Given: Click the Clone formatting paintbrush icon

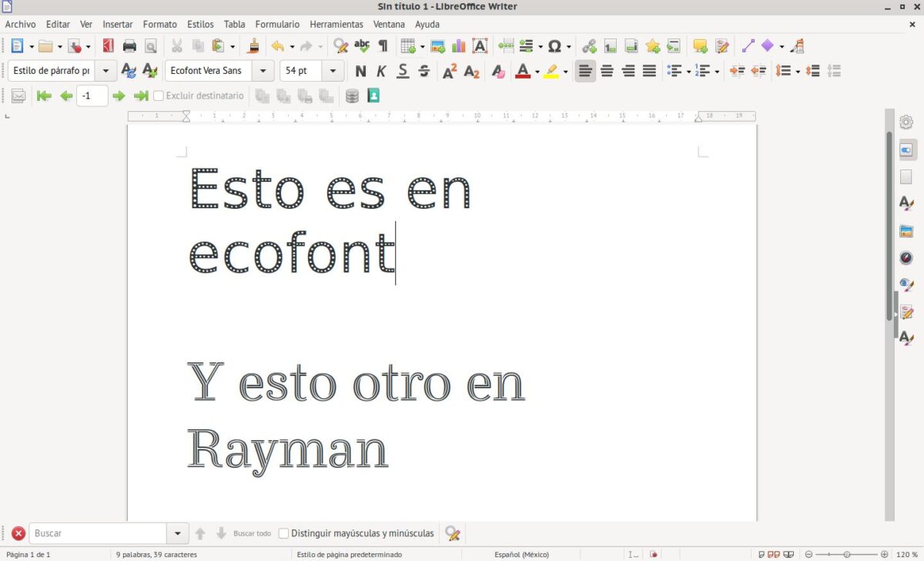Looking at the screenshot, I should 253,46.
